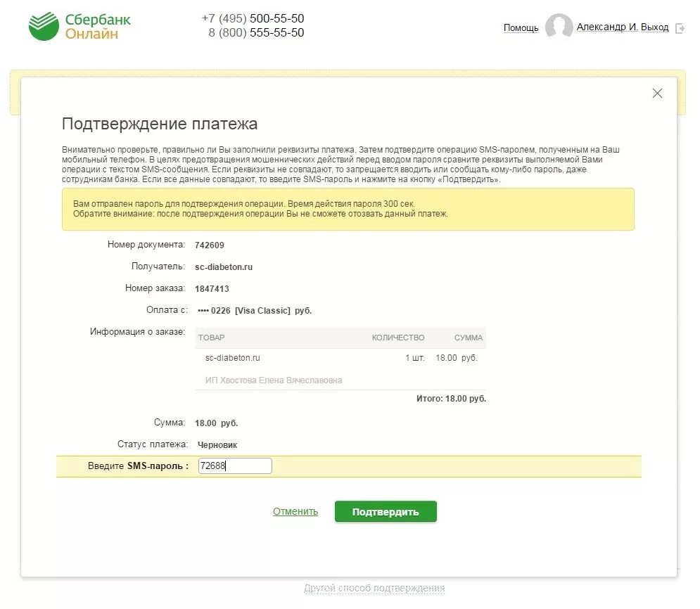Screen dimensions: 700x609
Task: Select the card text 0226 [Visa Classic]
Action: [x=250, y=311]
